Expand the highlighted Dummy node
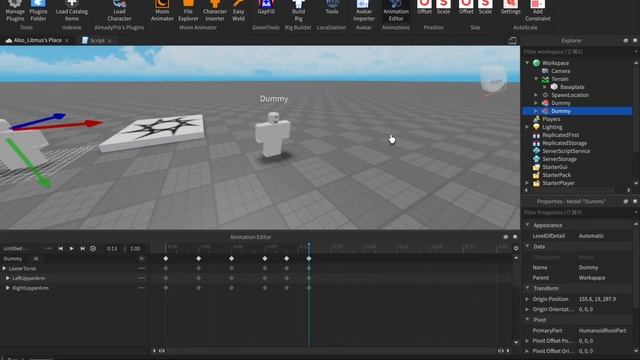This screenshot has width=640, height=360. (x=536, y=111)
